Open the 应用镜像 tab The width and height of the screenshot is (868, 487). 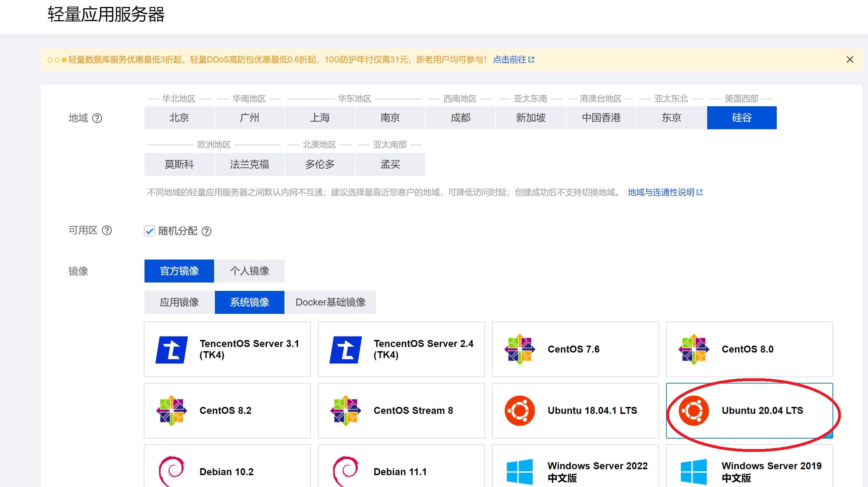coord(179,302)
